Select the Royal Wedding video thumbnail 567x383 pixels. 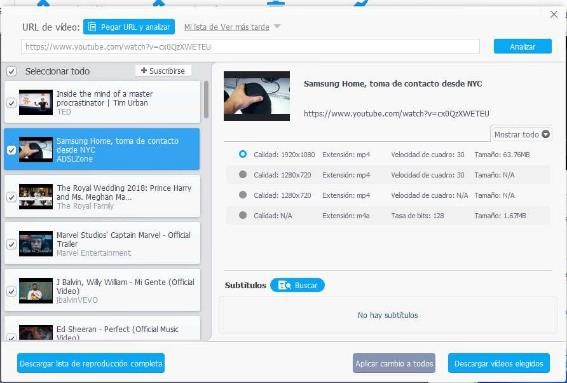coord(36,196)
